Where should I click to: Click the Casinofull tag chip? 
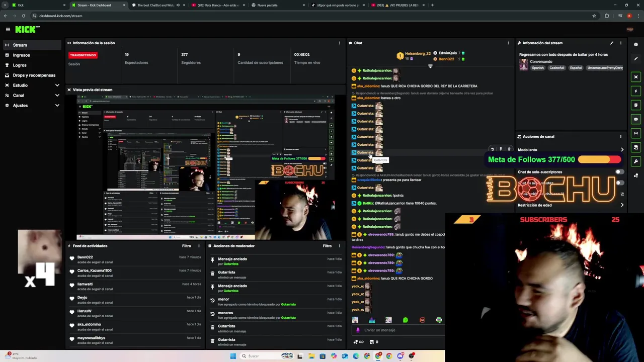[x=556, y=68]
